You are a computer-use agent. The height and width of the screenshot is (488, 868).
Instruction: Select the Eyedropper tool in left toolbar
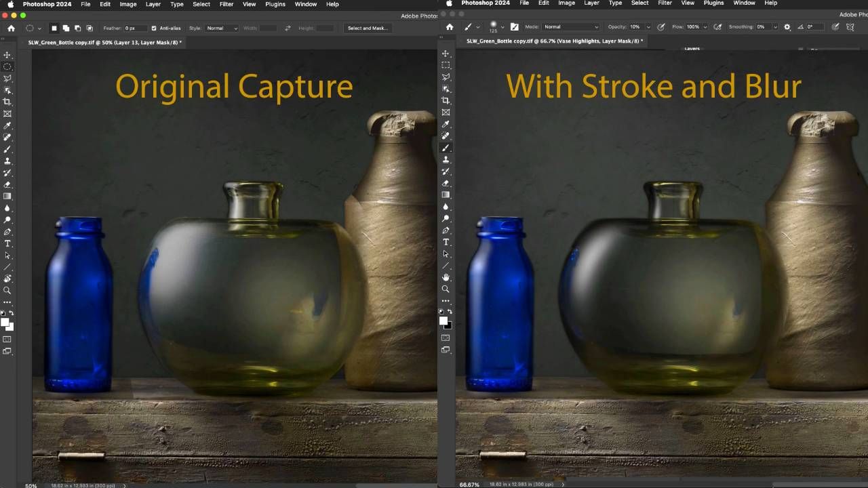click(7, 125)
